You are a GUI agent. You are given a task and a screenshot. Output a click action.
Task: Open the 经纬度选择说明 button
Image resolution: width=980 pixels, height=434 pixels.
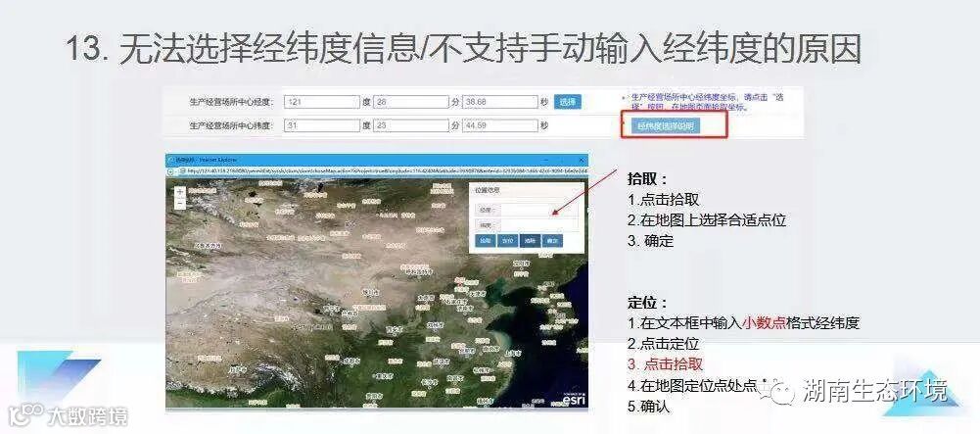[x=666, y=126]
